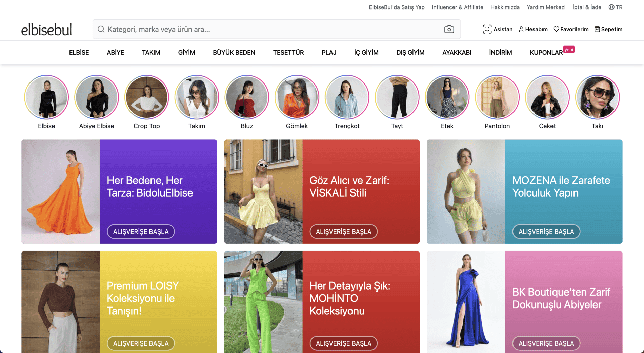Open the Gömlek story circle
This screenshot has width=644, height=353.
(297, 97)
